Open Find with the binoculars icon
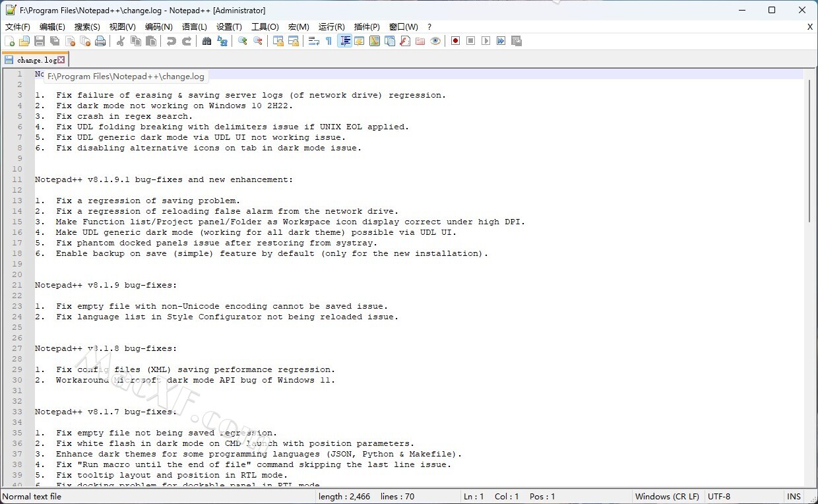The width and height of the screenshot is (818, 504). click(207, 41)
